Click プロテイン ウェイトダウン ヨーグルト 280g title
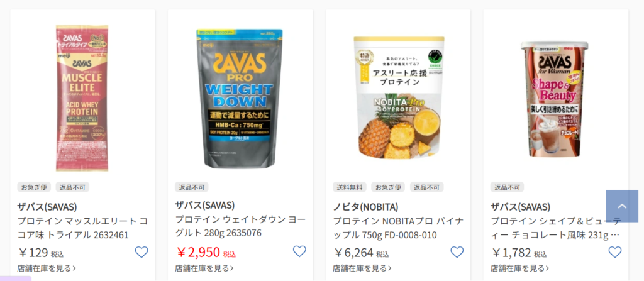Image resolution: width=644 pixels, height=281 pixels. [240, 226]
